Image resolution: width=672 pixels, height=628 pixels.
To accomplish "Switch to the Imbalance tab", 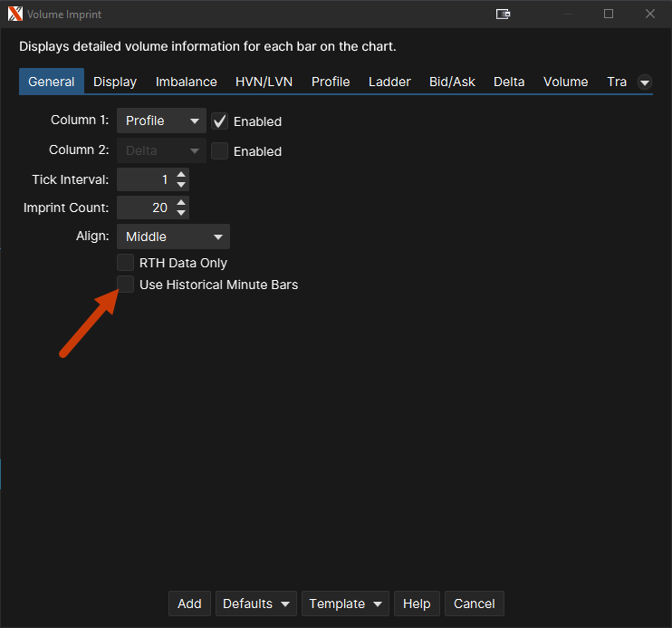I will 186,82.
